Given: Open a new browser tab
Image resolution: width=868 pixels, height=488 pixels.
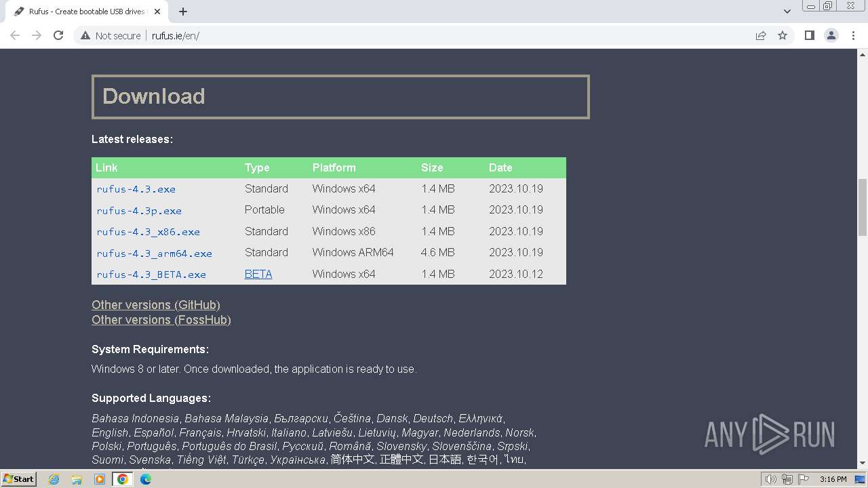Looking at the screenshot, I should pos(183,12).
